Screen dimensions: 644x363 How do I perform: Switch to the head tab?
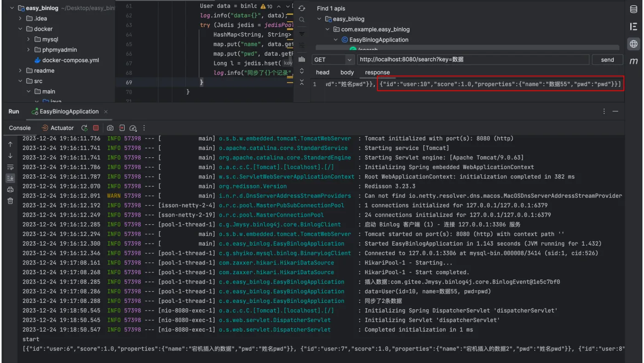tap(322, 72)
